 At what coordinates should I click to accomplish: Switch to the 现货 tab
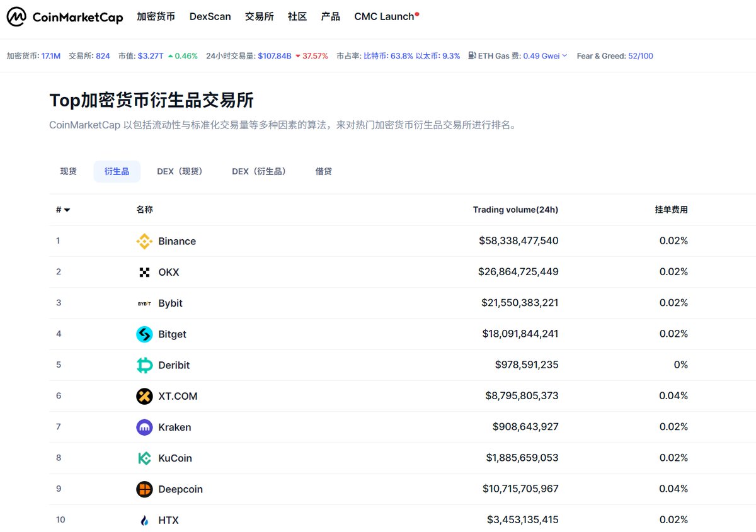tap(69, 171)
